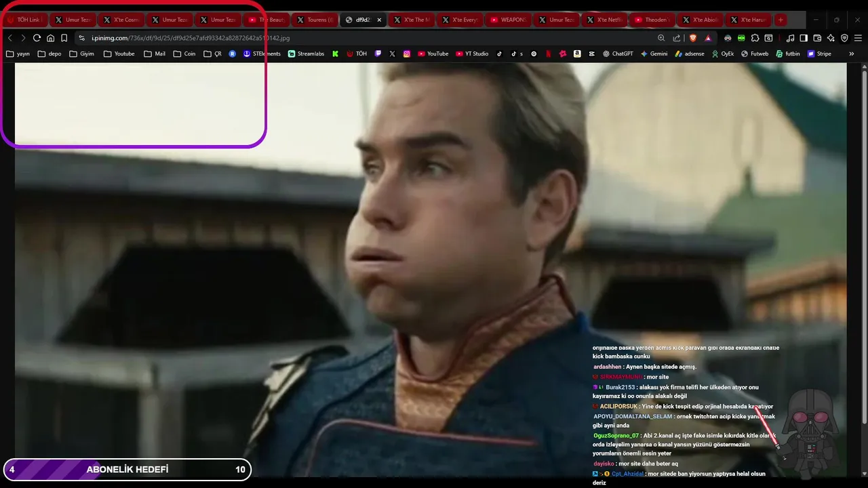Open the Netflix N bookmark icon
The image size is (868, 488).
pyautogui.click(x=548, y=54)
